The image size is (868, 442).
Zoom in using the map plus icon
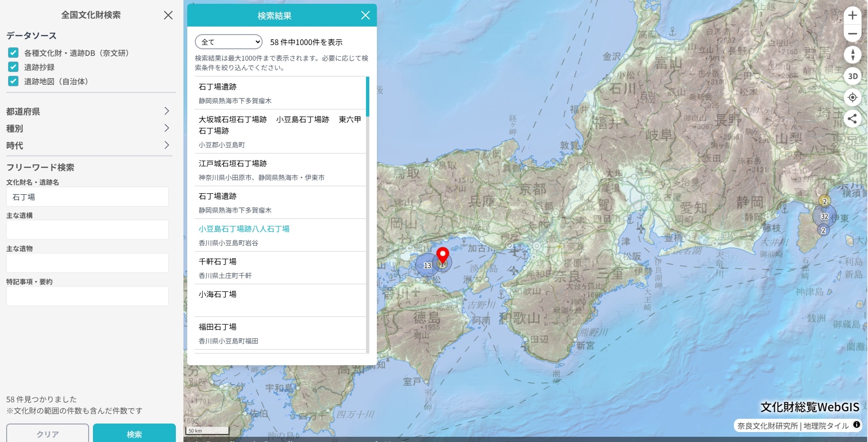pos(852,16)
